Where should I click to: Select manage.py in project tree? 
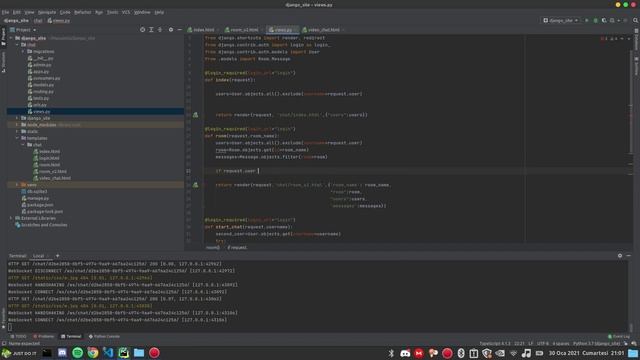coord(35,198)
